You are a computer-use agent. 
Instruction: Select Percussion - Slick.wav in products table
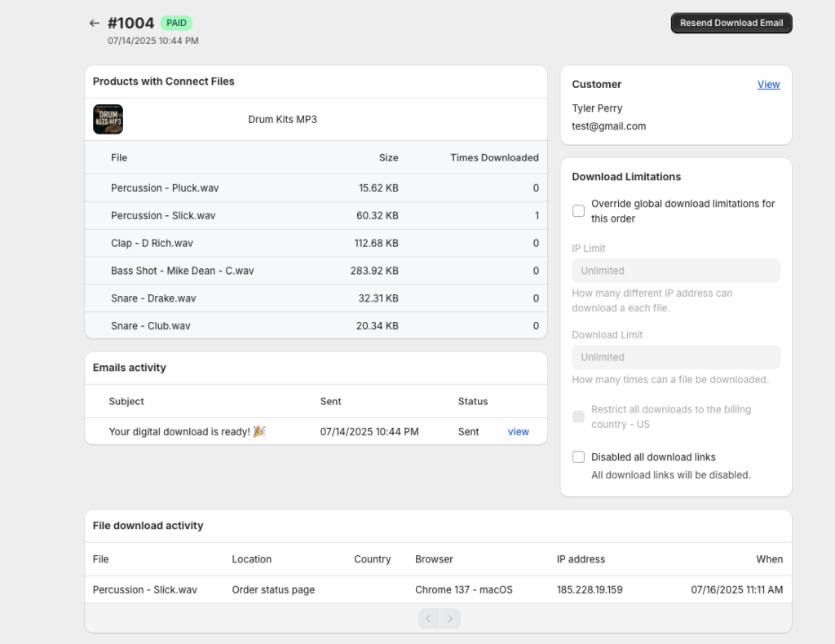pyautogui.click(x=316, y=215)
